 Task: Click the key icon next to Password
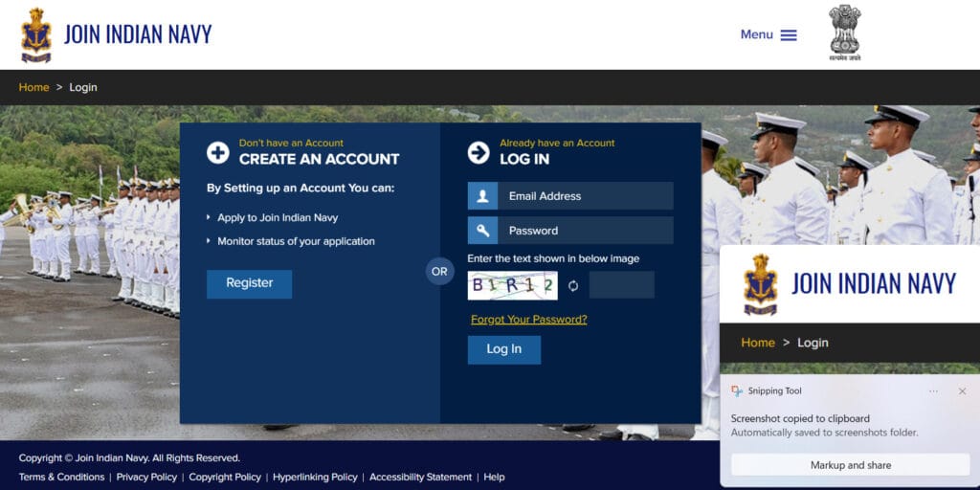482,231
